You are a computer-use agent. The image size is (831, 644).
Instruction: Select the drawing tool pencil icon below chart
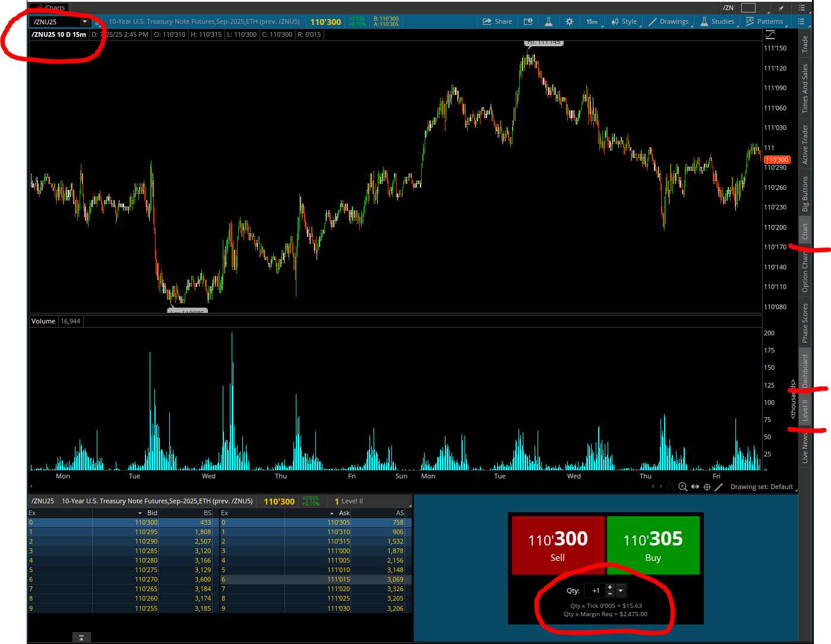pos(719,487)
